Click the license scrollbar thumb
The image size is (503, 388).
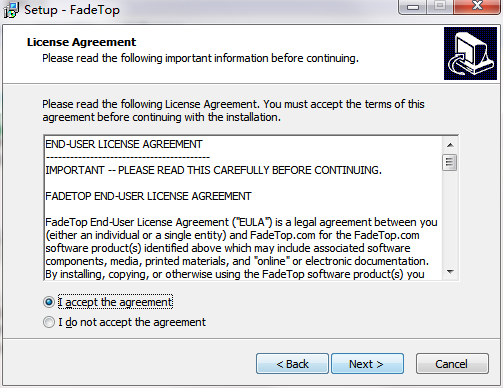coord(450,163)
